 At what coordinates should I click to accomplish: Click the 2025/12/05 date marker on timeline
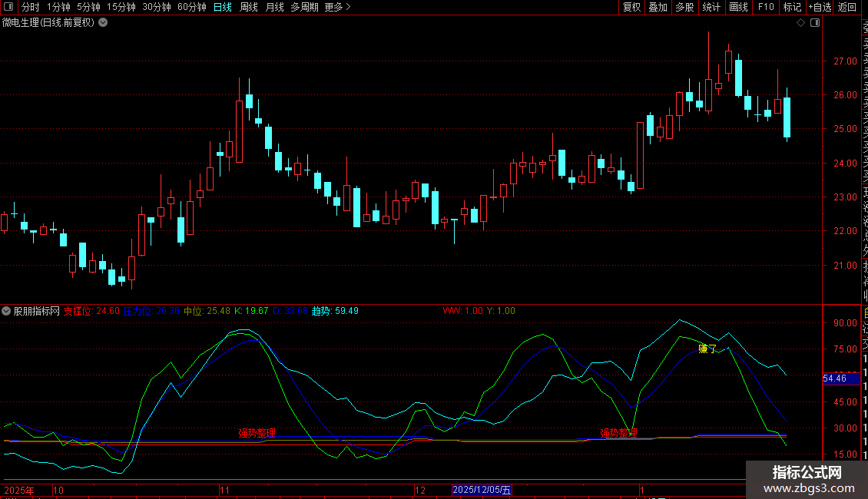coord(482,490)
